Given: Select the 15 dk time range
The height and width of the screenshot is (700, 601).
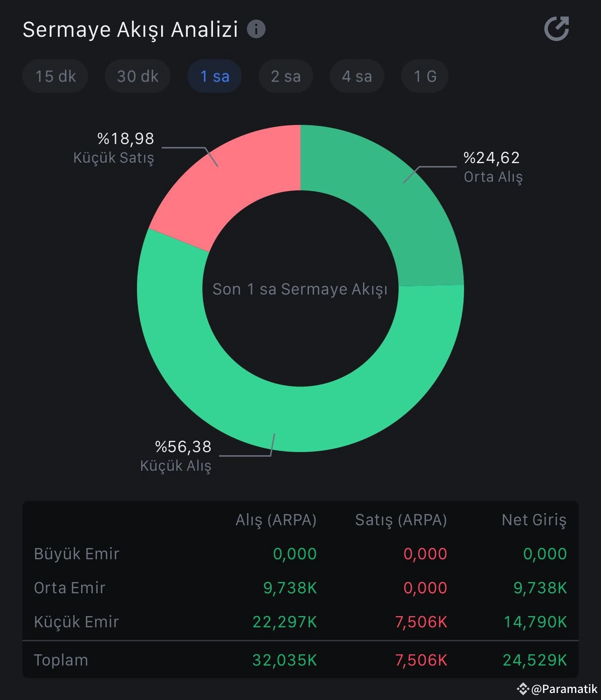Looking at the screenshot, I should [x=55, y=76].
